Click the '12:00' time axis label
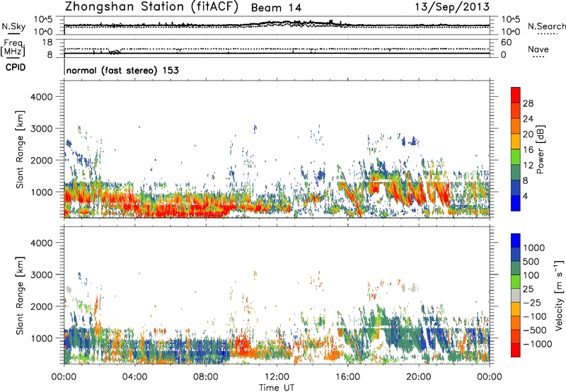 click(277, 377)
